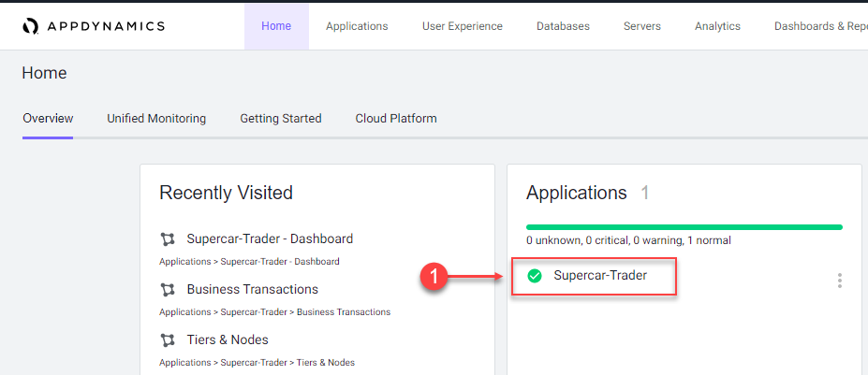The height and width of the screenshot is (375, 868).
Task: Click the AppDynamics logo
Action: [94, 26]
